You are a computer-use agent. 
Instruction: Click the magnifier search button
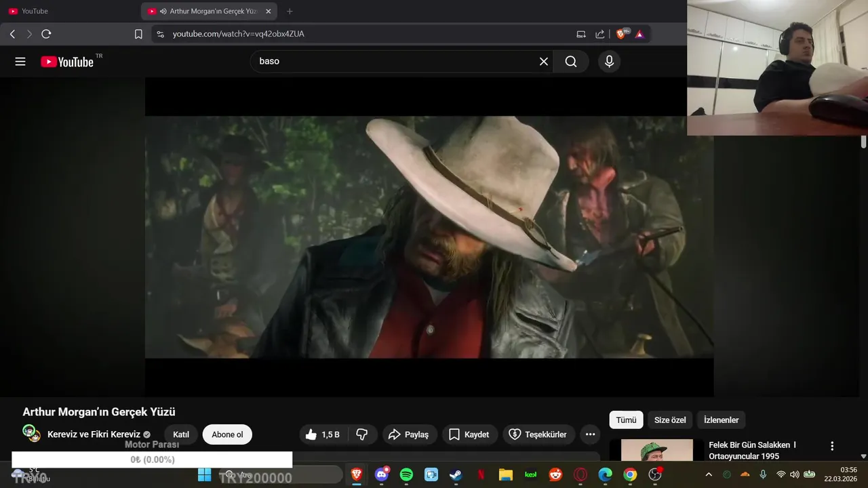tap(571, 62)
